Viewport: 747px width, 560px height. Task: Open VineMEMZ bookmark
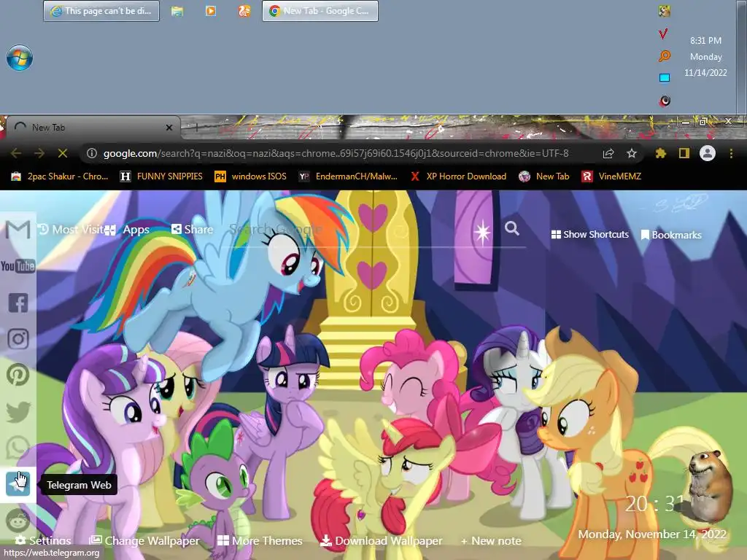click(x=611, y=176)
